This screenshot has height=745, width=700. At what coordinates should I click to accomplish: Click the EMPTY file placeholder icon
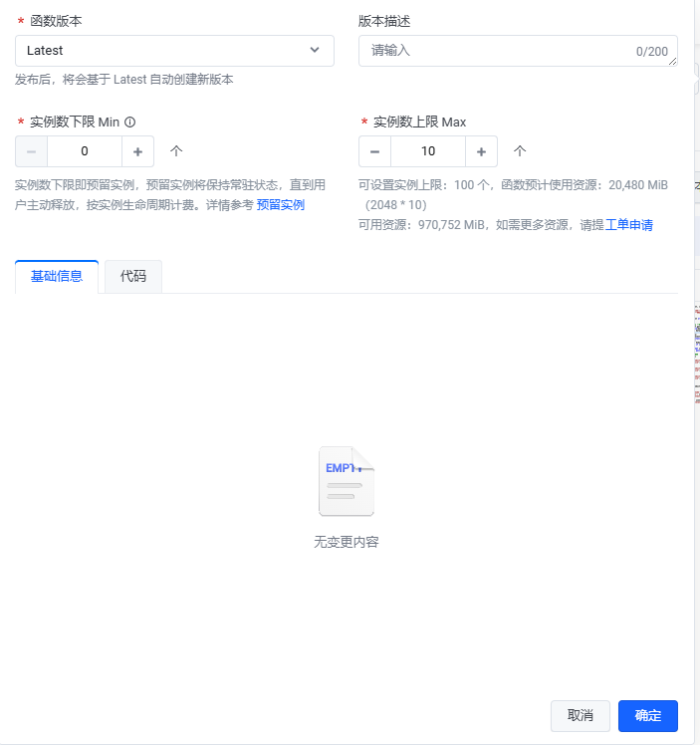click(x=347, y=482)
